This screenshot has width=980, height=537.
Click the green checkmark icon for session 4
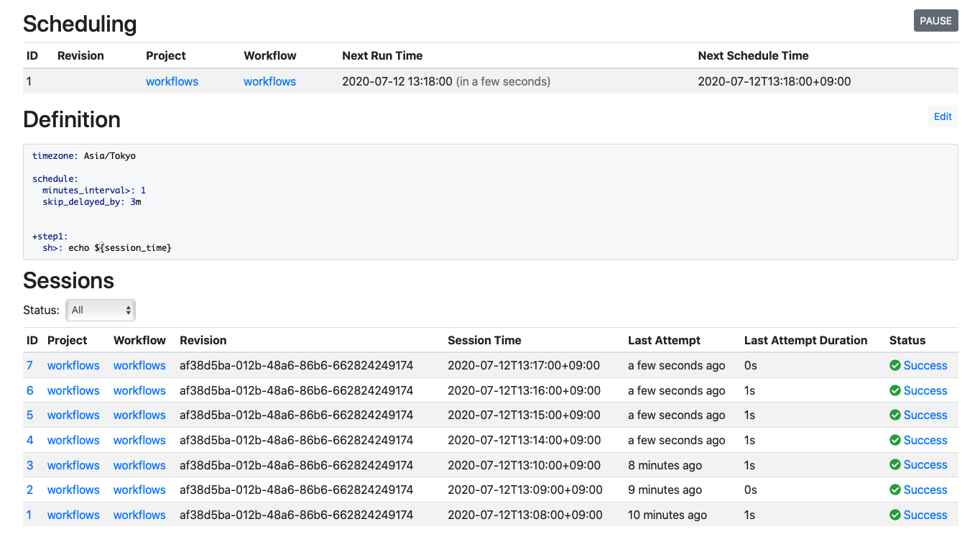895,440
